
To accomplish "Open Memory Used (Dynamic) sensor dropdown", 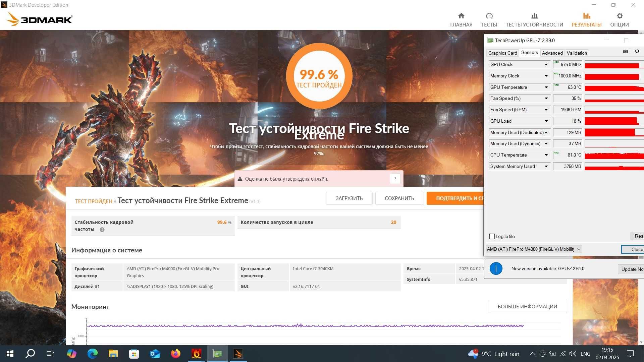I will [x=546, y=143].
